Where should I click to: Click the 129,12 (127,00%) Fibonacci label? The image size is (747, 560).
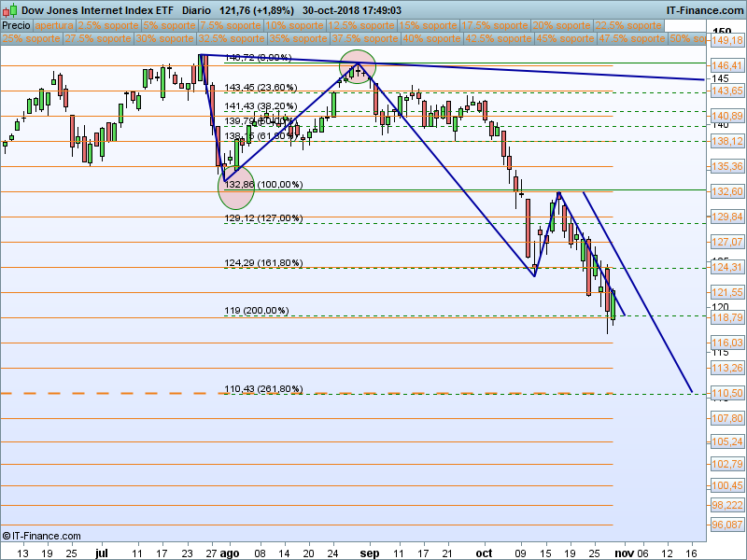pos(263,218)
